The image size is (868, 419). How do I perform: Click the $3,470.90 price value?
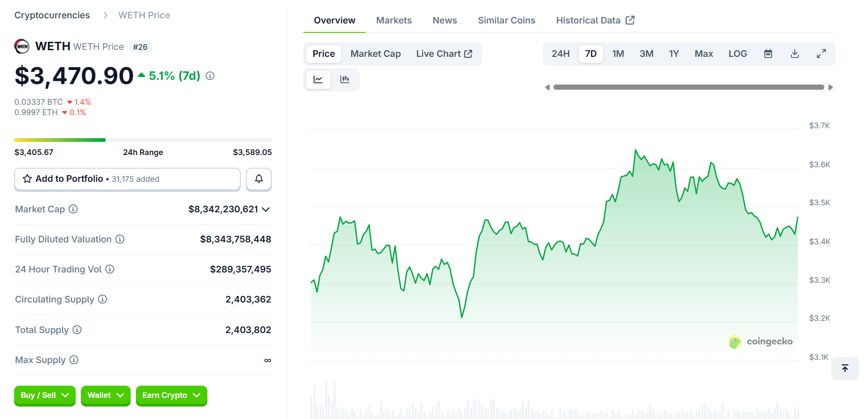pos(74,76)
